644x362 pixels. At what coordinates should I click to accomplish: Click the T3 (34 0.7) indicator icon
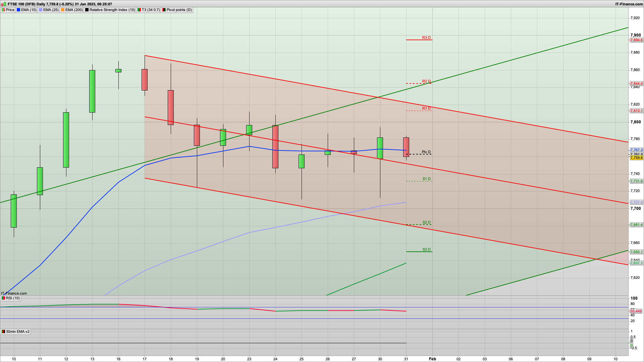pos(139,10)
